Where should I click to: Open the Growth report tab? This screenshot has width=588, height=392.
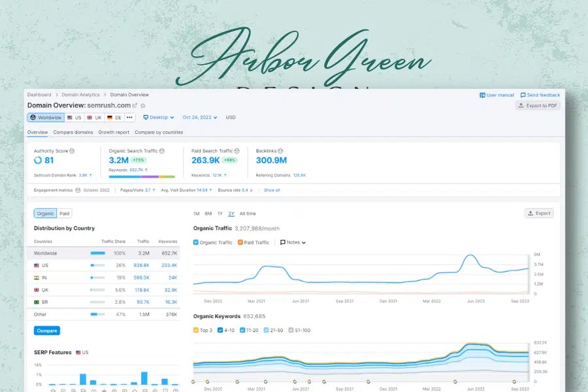pos(114,133)
